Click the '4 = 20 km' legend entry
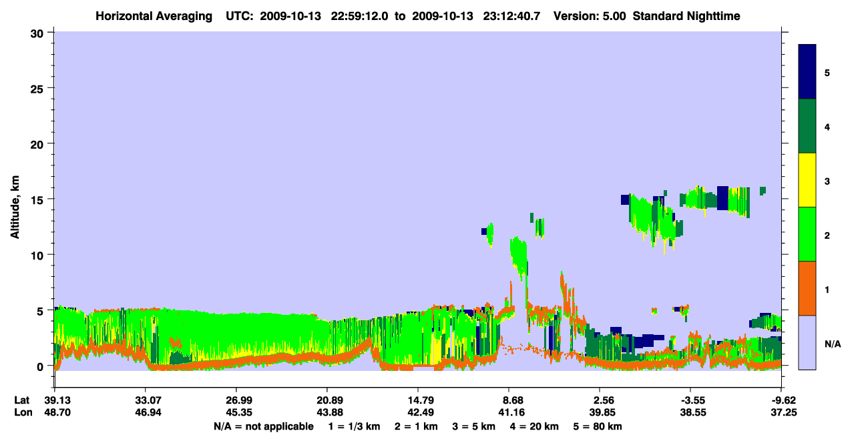868x445 pixels. click(x=535, y=426)
